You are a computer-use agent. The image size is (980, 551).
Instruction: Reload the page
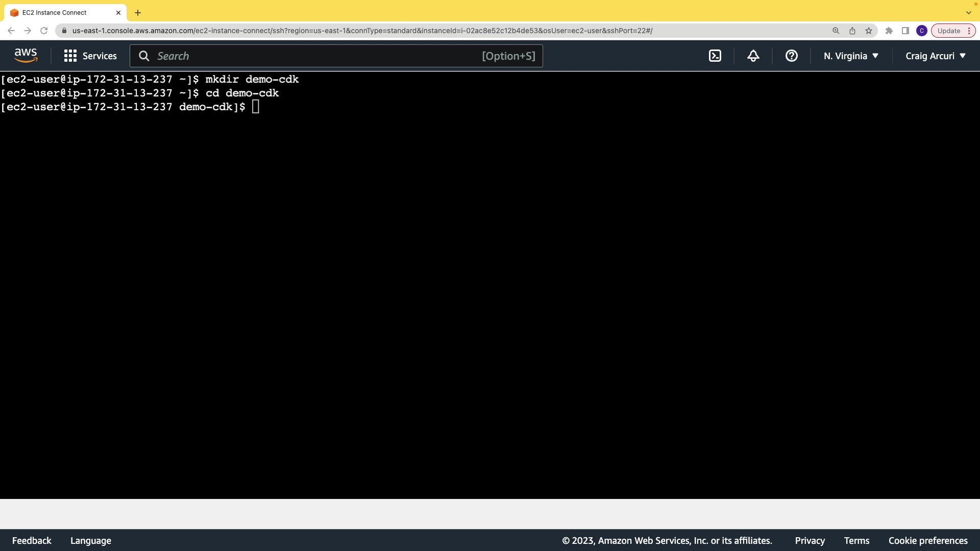(44, 31)
